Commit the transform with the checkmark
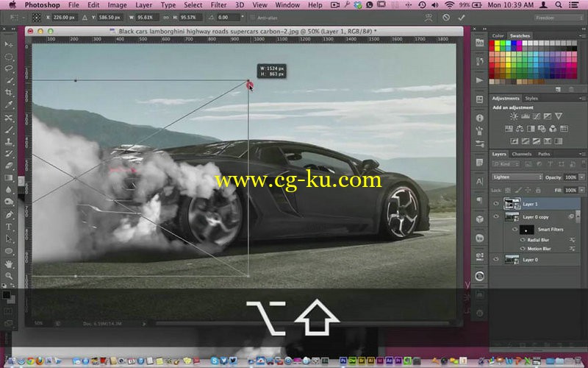 pos(462,18)
